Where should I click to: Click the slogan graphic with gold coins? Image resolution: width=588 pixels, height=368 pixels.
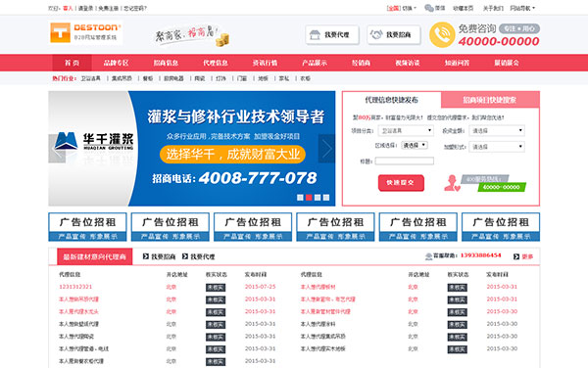(x=192, y=35)
